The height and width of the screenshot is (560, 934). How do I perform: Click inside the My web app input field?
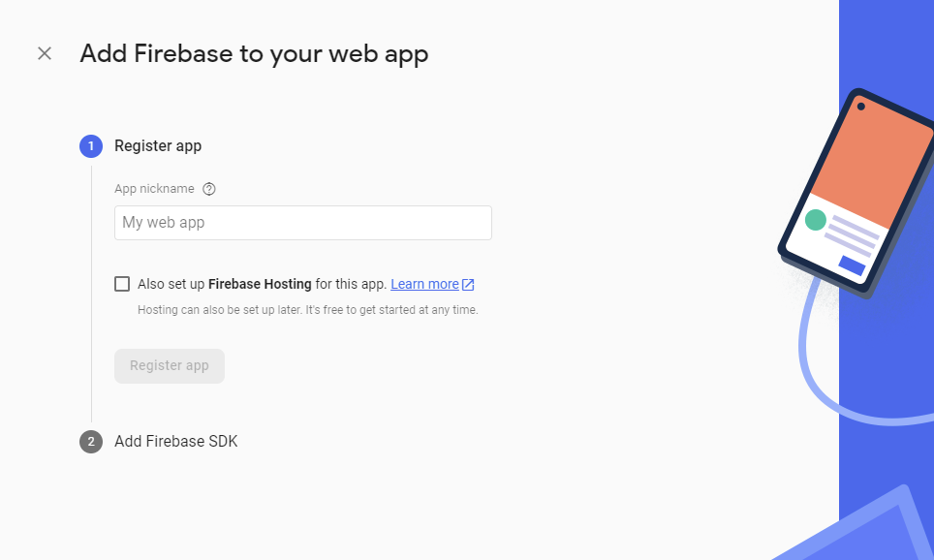click(302, 222)
